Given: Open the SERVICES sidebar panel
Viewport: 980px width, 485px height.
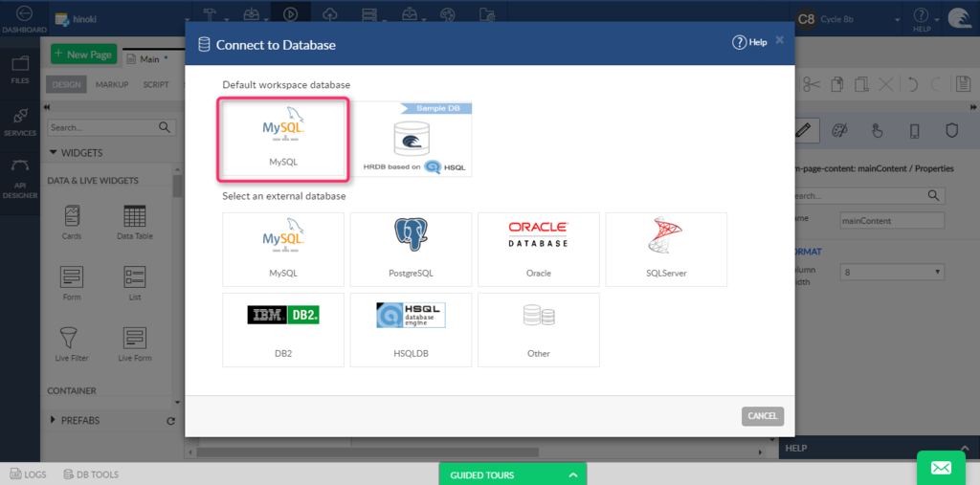Looking at the screenshot, I should tap(20, 122).
